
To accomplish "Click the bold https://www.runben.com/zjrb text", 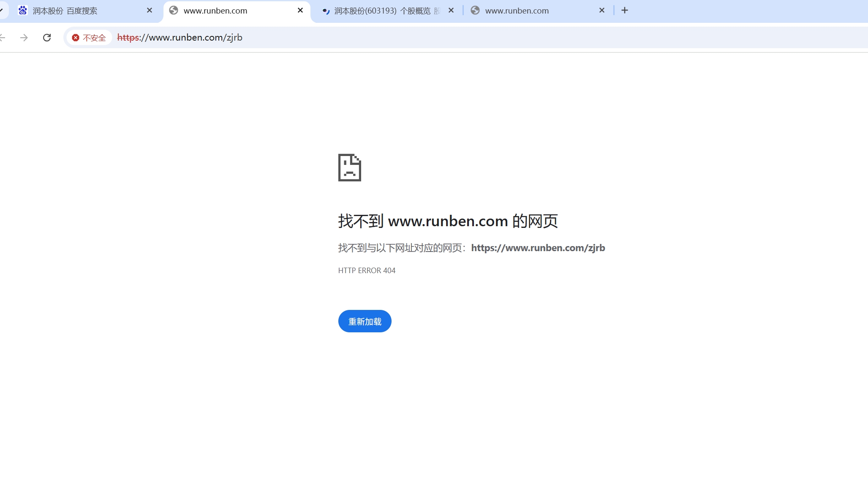I will pos(538,248).
